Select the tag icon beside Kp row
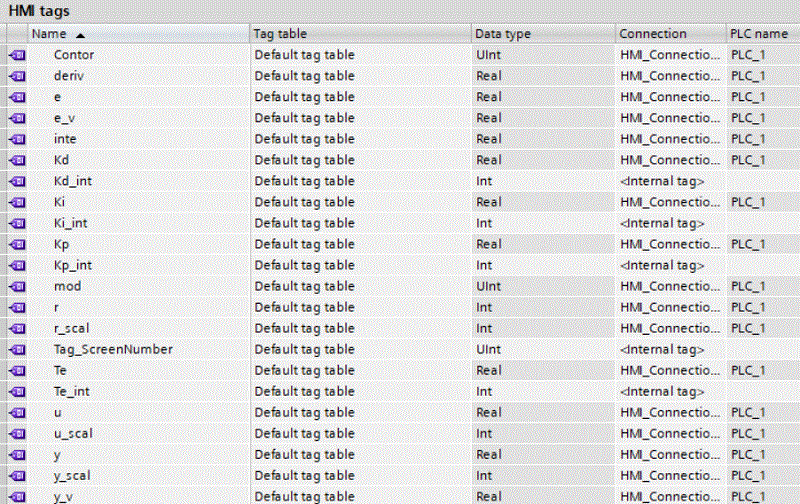Screen dimensions: 800x504 coord(16,244)
